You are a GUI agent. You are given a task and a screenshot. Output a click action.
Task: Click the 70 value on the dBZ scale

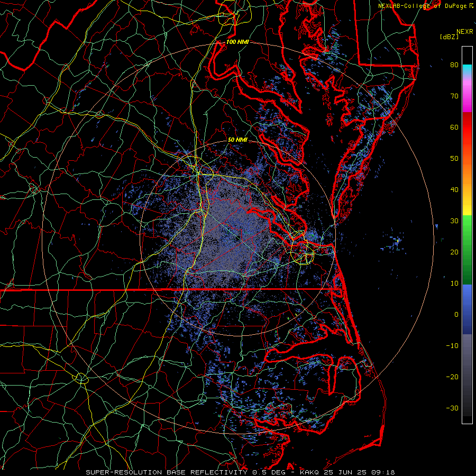tap(454, 96)
